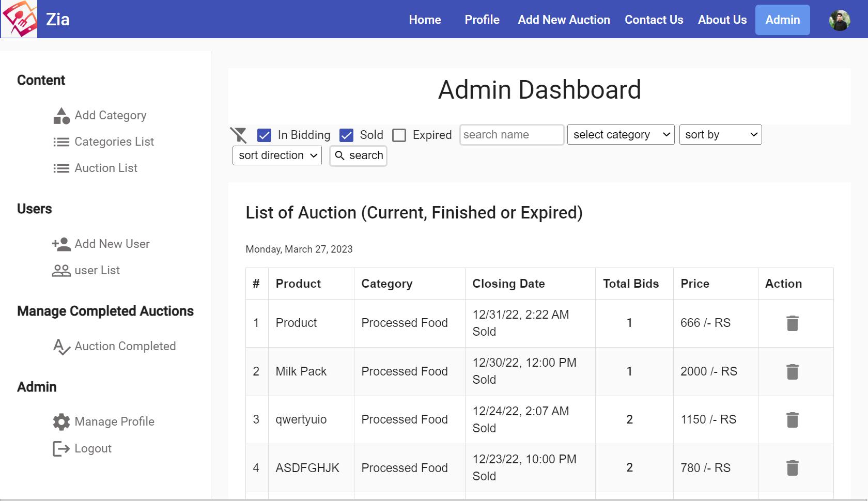Delete the ASDFGHJK auction entry

click(x=792, y=468)
